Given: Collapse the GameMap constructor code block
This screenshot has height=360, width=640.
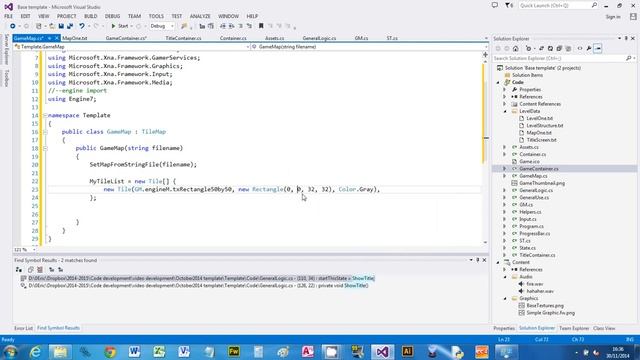Looking at the screenshot, I should point(45,148).
